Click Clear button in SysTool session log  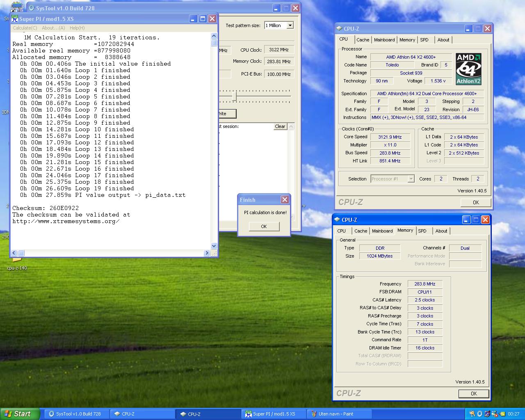point(280,126)
